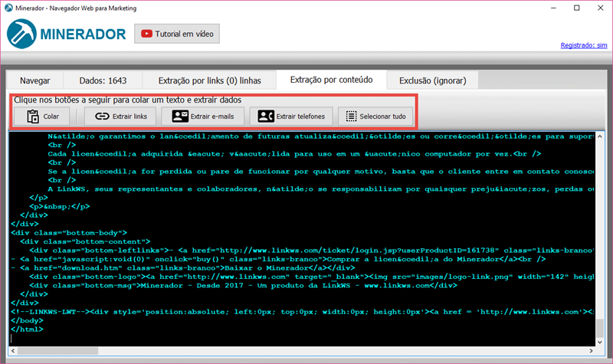The height and width of the screenshot is (364, 613).
Task: Click the vertical scrollbar up arrow
Action: click(600, 136)
